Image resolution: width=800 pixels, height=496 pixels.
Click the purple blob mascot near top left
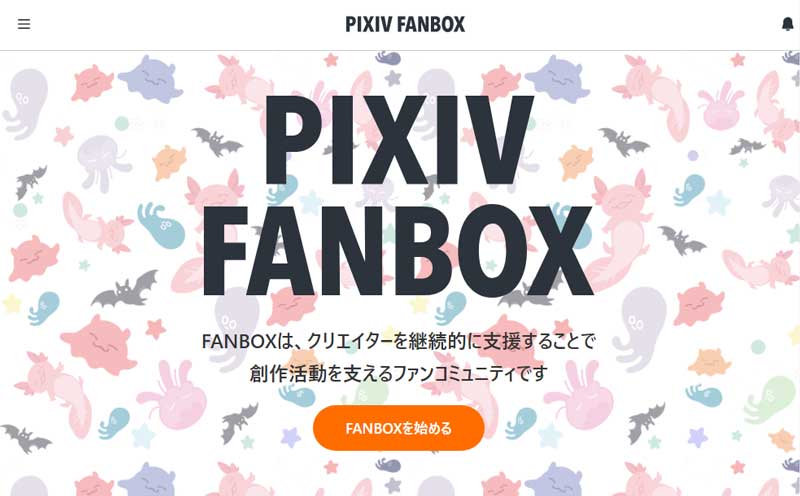pos(150,79)
